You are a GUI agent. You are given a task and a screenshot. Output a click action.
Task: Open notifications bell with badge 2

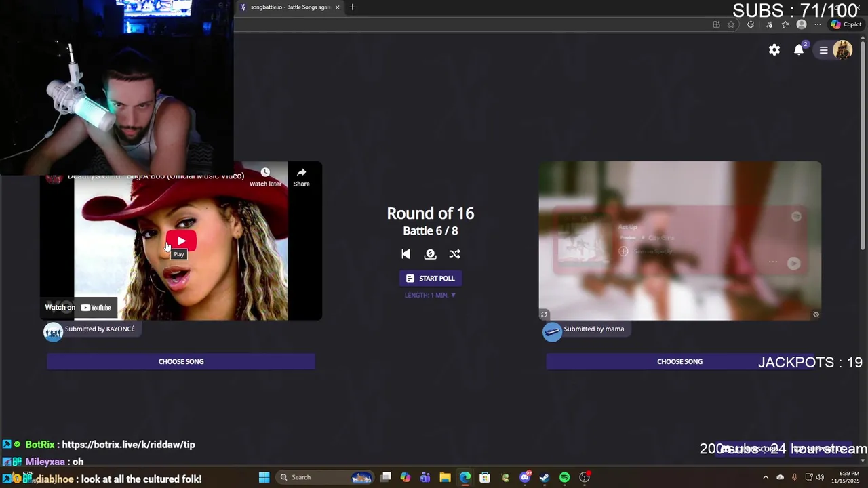tap(800, 49)
